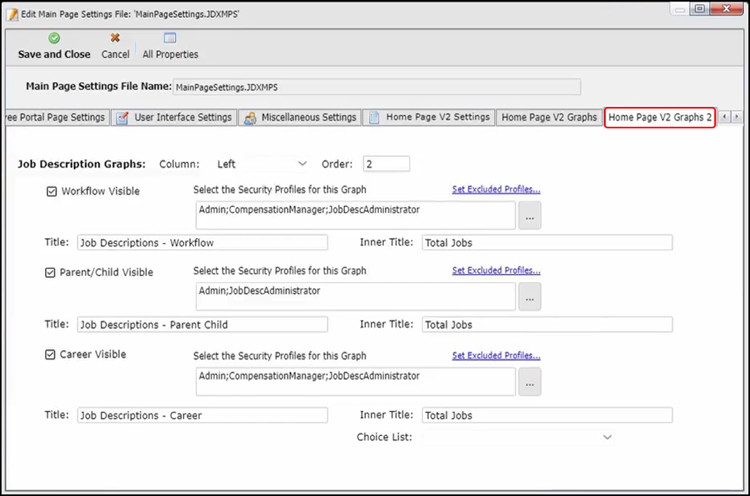Open Set Excluded Profiles link for Career

click(496, 355)
